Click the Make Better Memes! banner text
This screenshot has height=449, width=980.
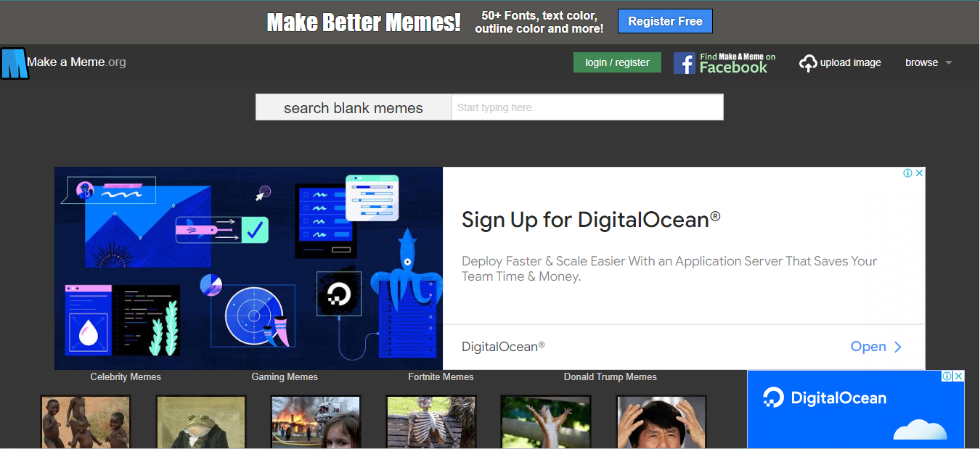364,22
